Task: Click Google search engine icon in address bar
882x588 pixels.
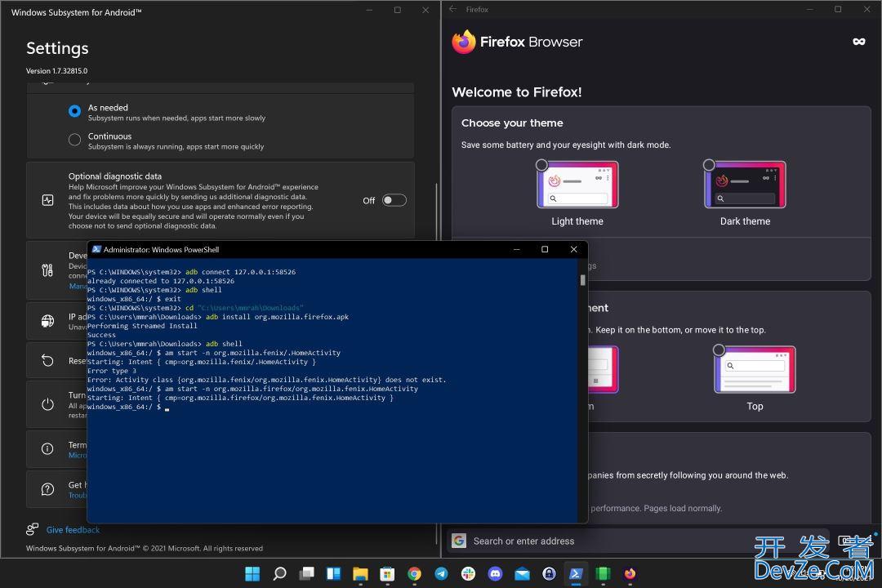Action: (459, 541)
